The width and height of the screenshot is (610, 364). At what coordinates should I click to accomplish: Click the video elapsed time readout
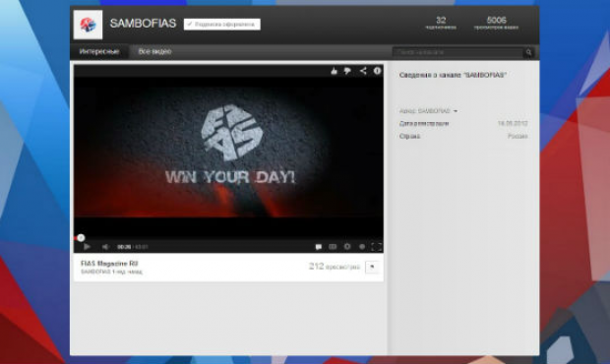[x=124, y=247]
